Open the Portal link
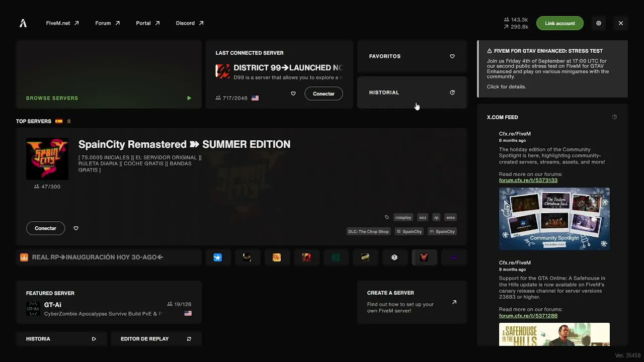 [x=148, y=23]
